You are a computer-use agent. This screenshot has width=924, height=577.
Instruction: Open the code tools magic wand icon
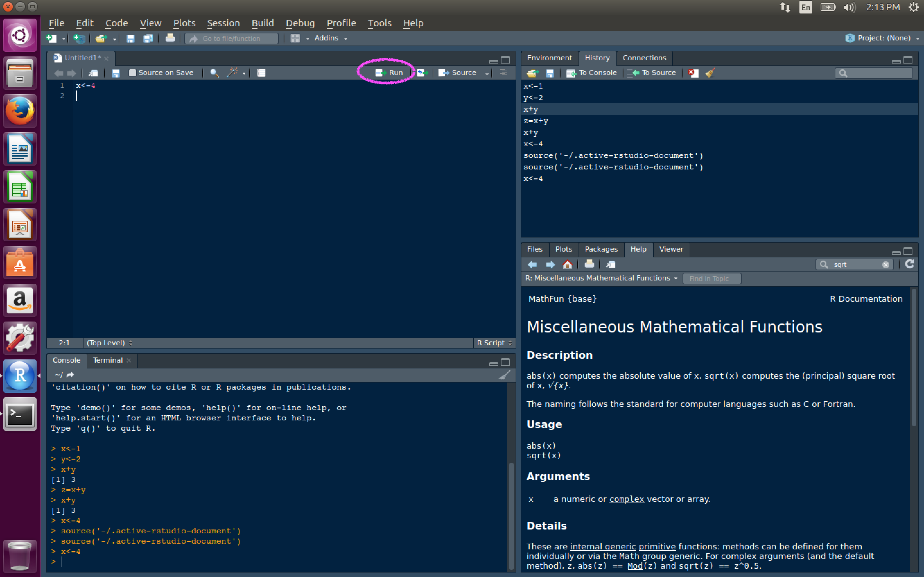[x=232, y=73]
